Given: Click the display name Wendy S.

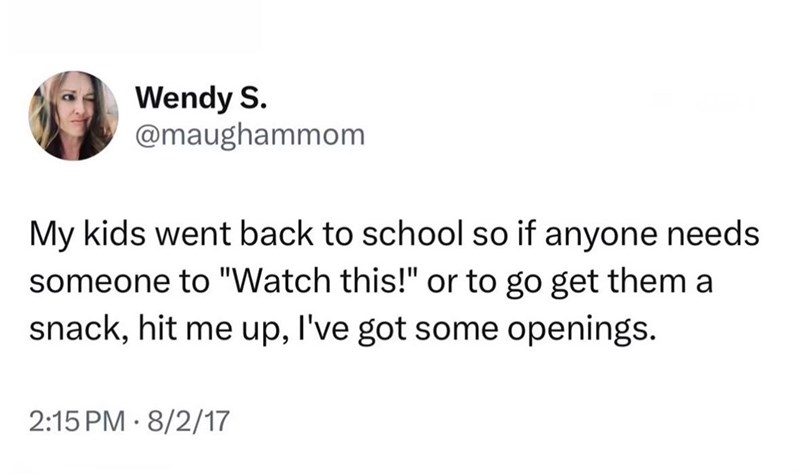Looking at the screenshot, I should (201, 98).
